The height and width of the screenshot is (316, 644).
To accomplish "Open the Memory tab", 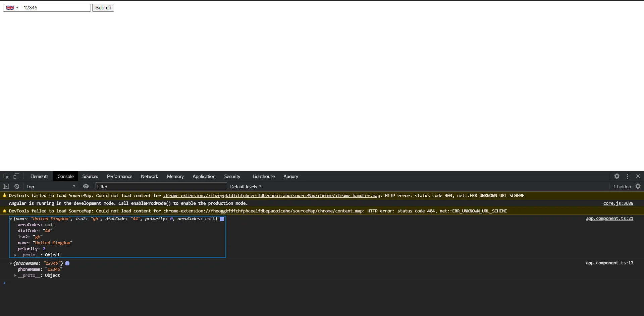I will (175, 176).
